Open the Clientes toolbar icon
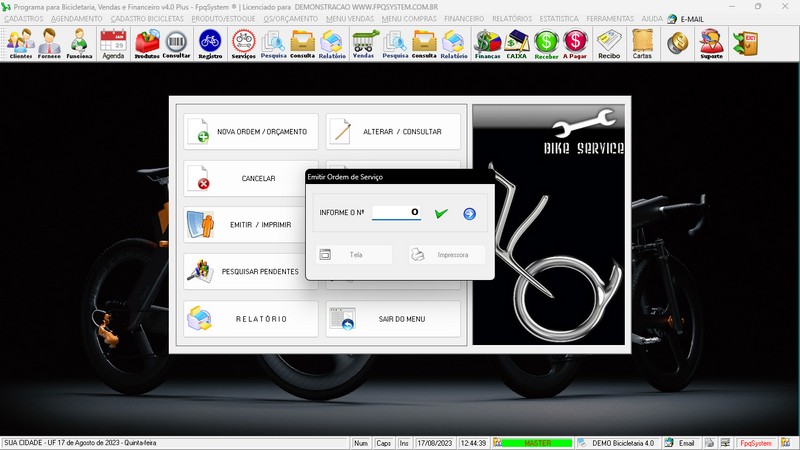The width and height of the screenshot is (800, 450). tap(20, 44)
